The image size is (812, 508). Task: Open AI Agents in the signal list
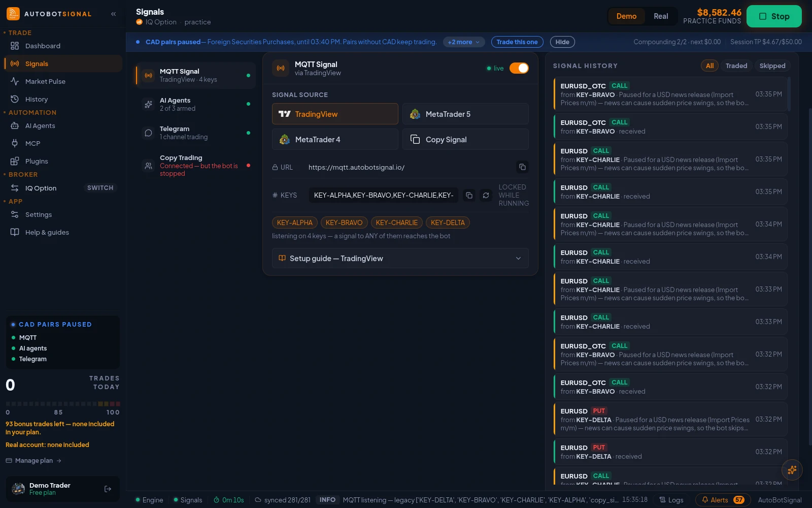195,104
